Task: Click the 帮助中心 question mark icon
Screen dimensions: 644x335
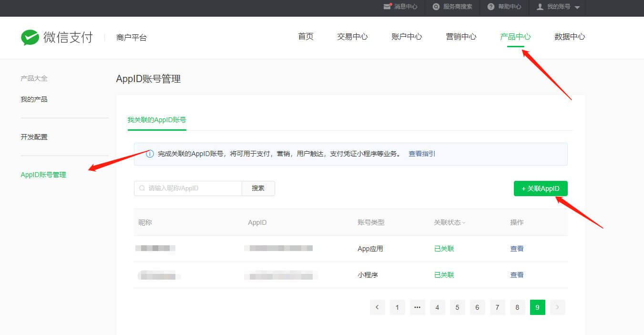Action: 491,7
